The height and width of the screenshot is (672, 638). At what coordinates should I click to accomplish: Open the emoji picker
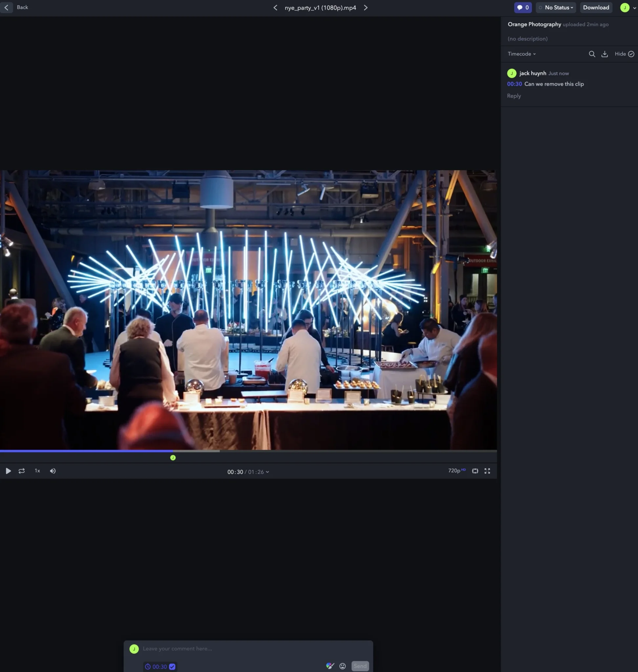(x=343, y=666)
